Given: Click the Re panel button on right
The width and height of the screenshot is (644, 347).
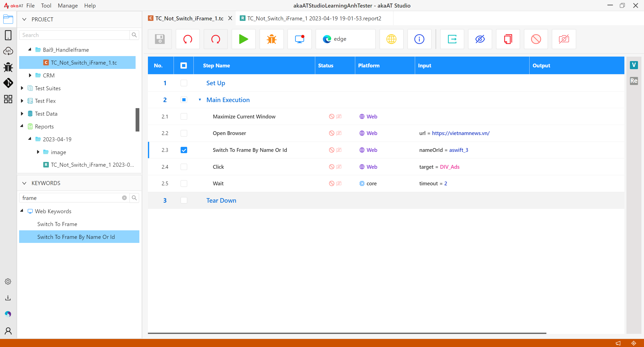Looking at the screenshot, I should click(x=634, y=81).
